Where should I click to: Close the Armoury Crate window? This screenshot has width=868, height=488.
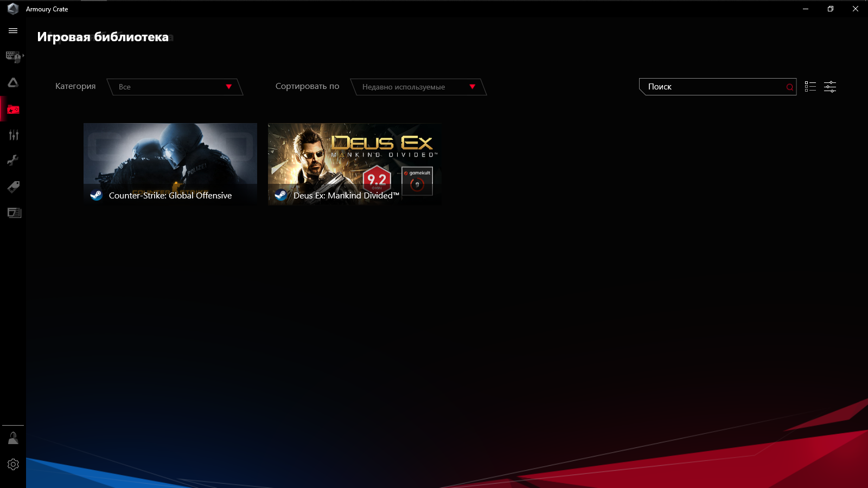[856, 9]
